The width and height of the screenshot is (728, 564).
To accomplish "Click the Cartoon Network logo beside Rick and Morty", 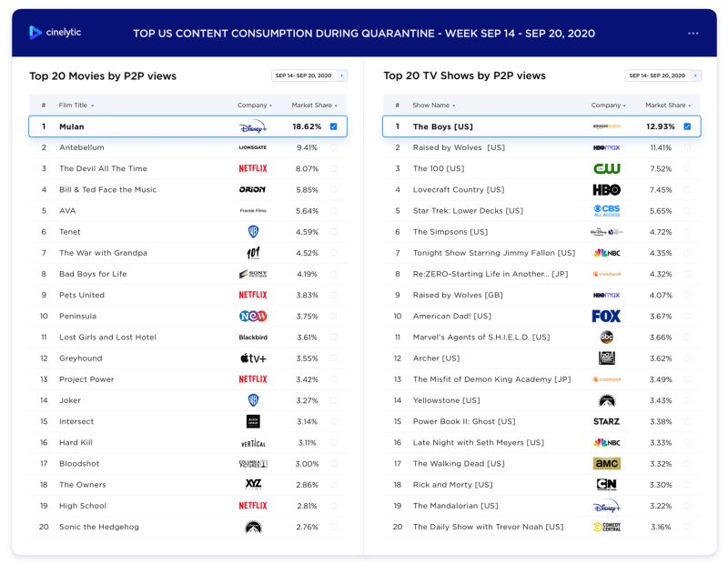I will coord(606,485).
